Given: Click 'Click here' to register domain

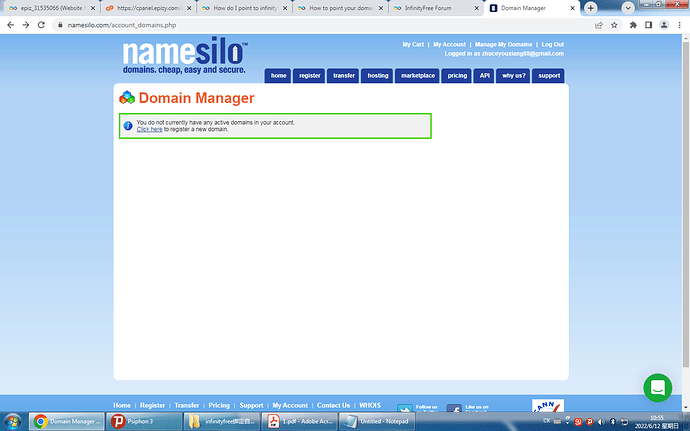Looking at the screenshot, I should point(150,129).
